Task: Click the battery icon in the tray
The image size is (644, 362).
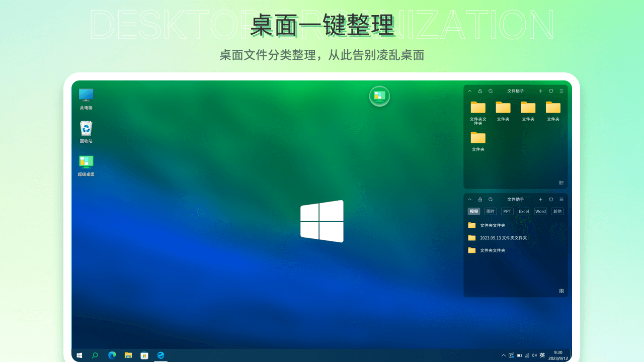Action: (519, 355)
